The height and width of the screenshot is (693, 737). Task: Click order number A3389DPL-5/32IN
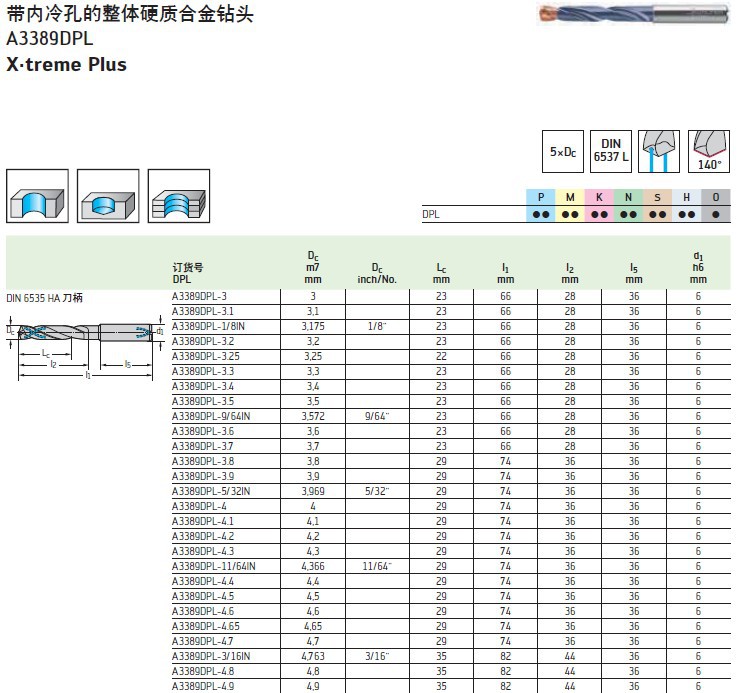[x=211, y=491]
